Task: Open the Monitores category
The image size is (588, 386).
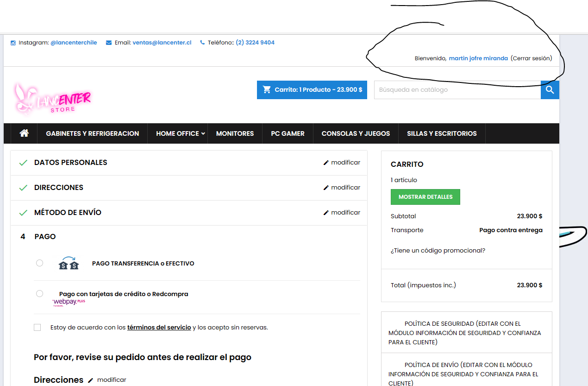Action: pos(235,133)
